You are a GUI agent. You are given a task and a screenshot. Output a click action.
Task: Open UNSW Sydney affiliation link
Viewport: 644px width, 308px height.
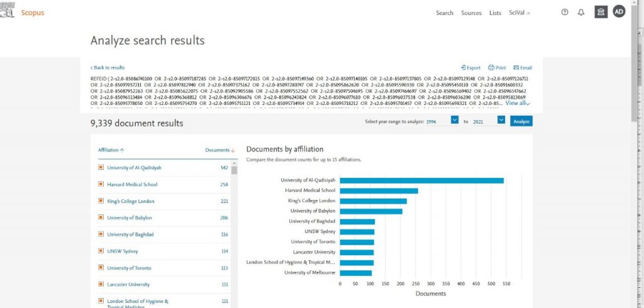click(123, 251)
